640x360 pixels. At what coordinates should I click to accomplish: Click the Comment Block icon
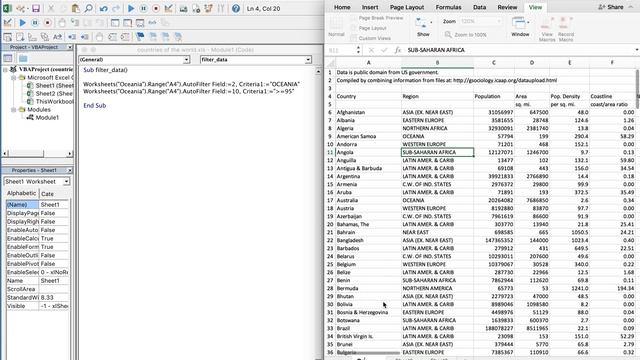click(112, 37)
